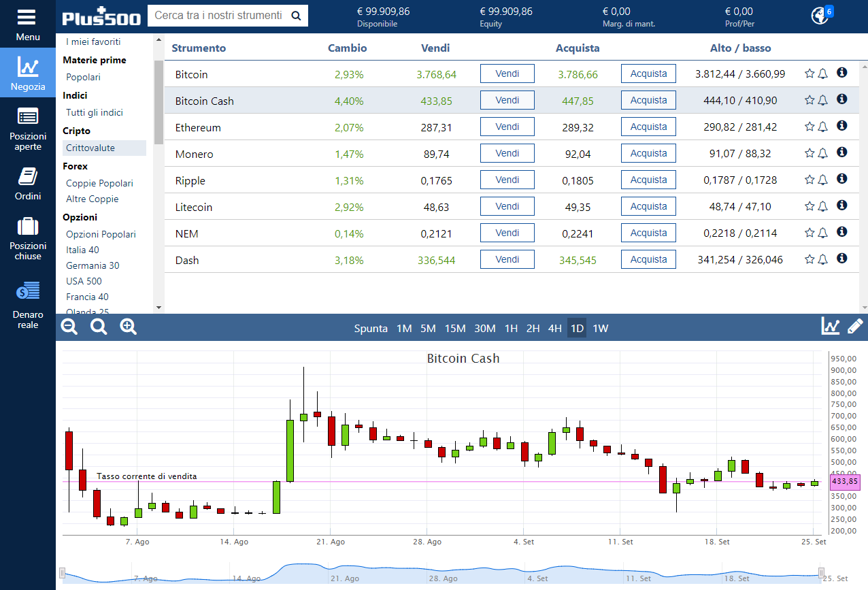The width and height of the screenshot is (868, 590).
Task: Add Bitcoin to favorites star
Action: (809, 73)
